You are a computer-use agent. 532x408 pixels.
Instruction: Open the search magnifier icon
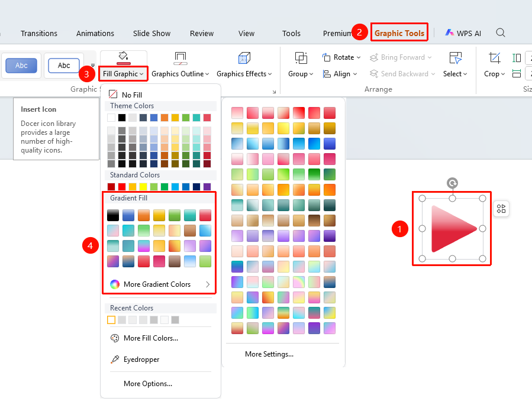click(x=501, y=33)
